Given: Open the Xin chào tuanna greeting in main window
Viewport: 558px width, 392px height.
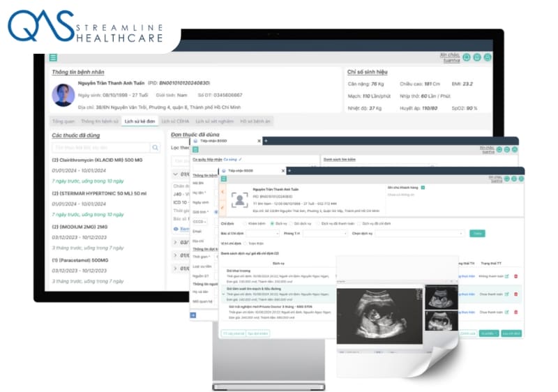Looking at the screenshot, I should [x=449, y=58].
